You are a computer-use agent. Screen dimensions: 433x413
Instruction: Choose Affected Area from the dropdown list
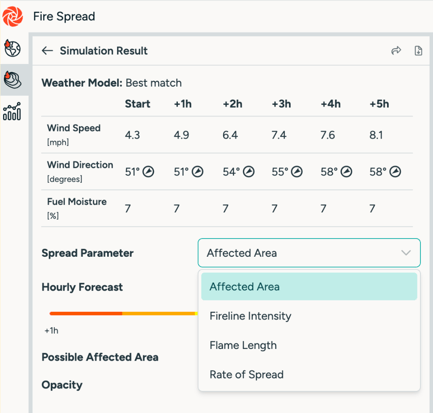pos(309,287)
